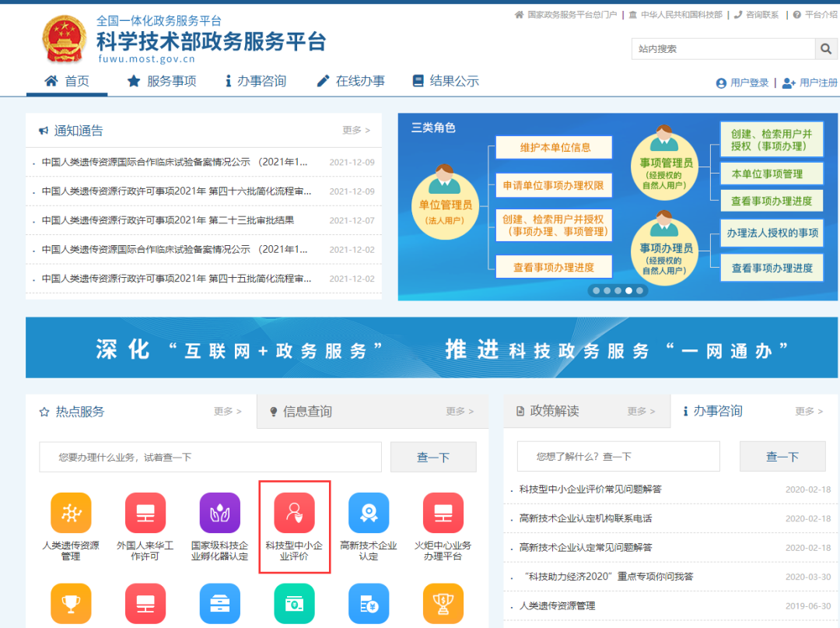The image size is (840, 628).
Task: Select the 国家级科技企业孵化器认定 leaf icon
Action: [x=219, y=512]
